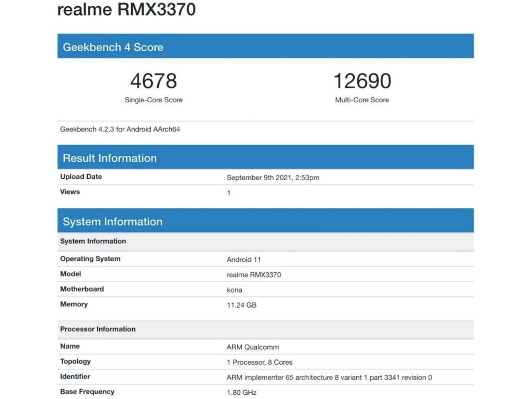532x399 pixels.
Task: Click the multi-core score value 12690
Action: click(x=362, y=81)
